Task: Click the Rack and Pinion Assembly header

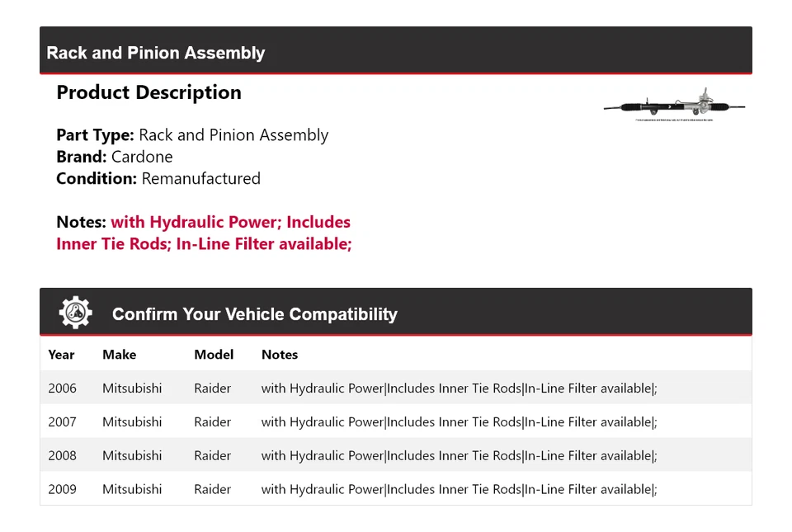Action: click(156, 53)
